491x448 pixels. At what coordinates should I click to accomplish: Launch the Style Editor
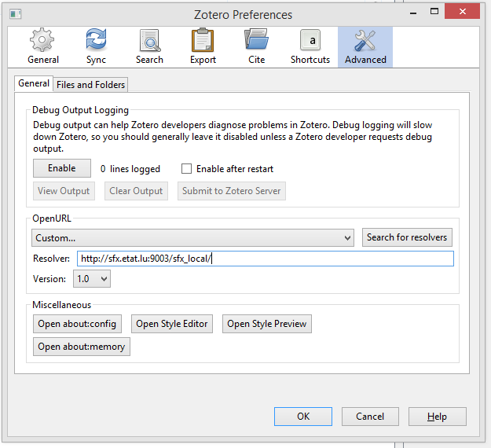(x=171, y=324)
